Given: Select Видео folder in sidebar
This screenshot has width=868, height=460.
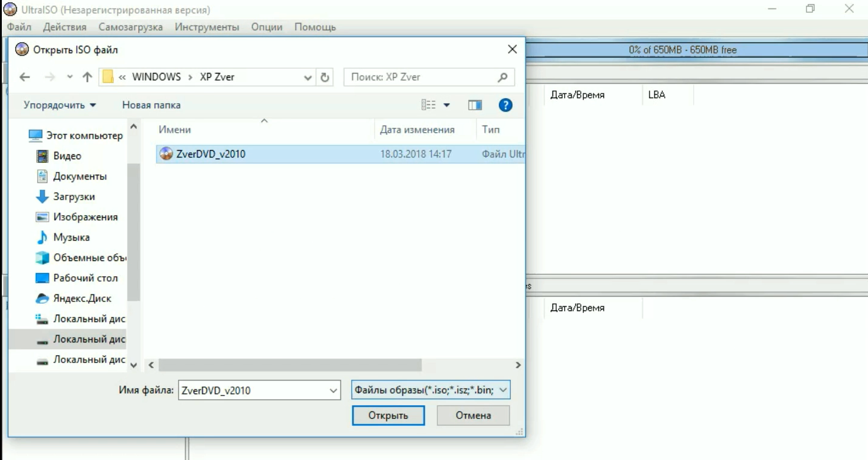Looking at the screenshot, I should (59, 156).
